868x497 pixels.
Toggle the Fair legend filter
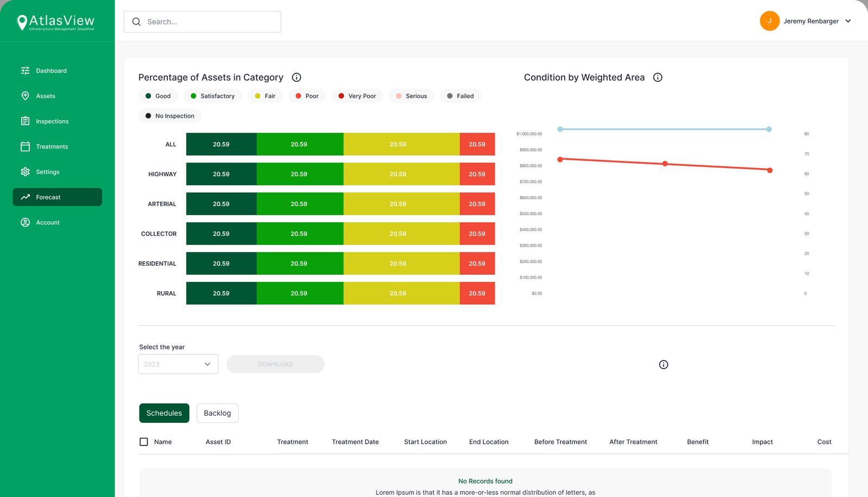[265, 96]
